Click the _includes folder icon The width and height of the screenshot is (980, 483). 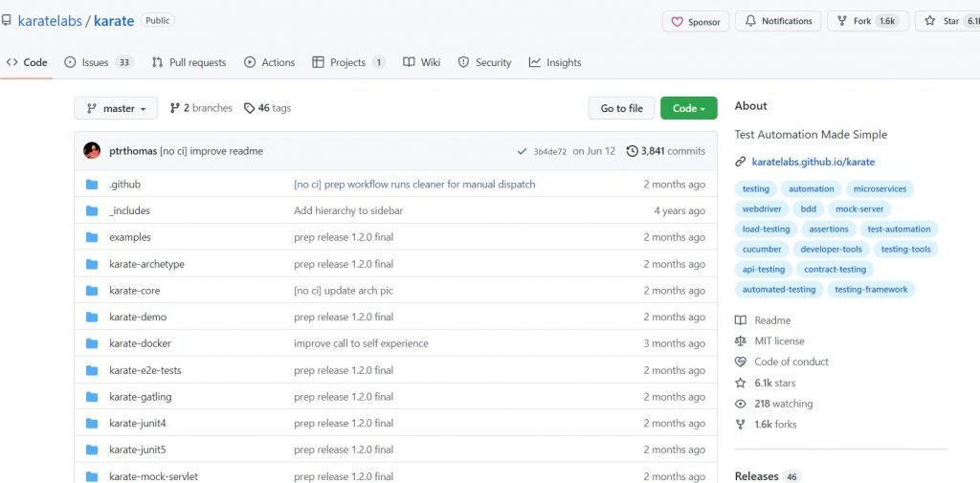[x=92, y=210]
